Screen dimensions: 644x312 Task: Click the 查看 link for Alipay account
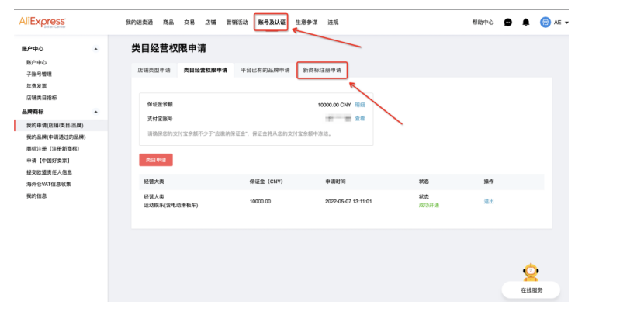click(x=360, y=119)
